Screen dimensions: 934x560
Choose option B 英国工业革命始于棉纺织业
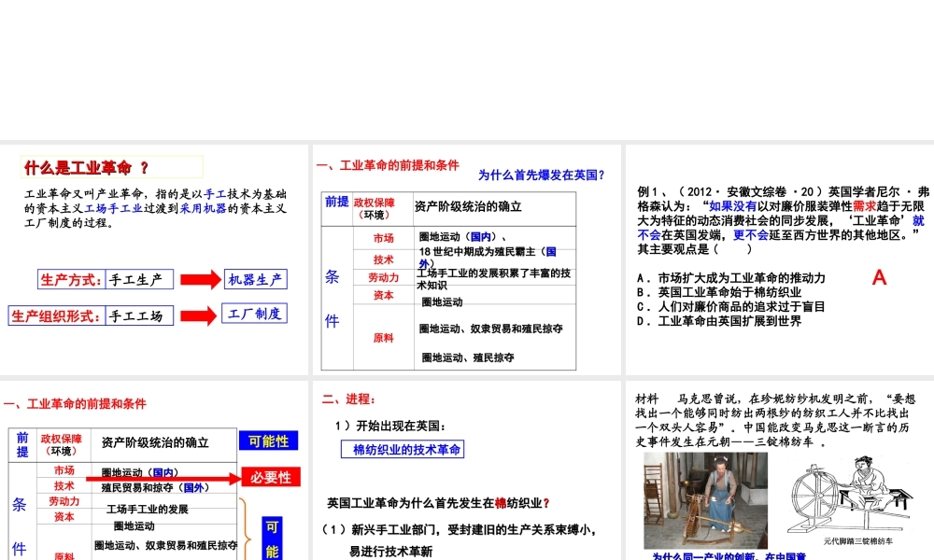point(717,292)
